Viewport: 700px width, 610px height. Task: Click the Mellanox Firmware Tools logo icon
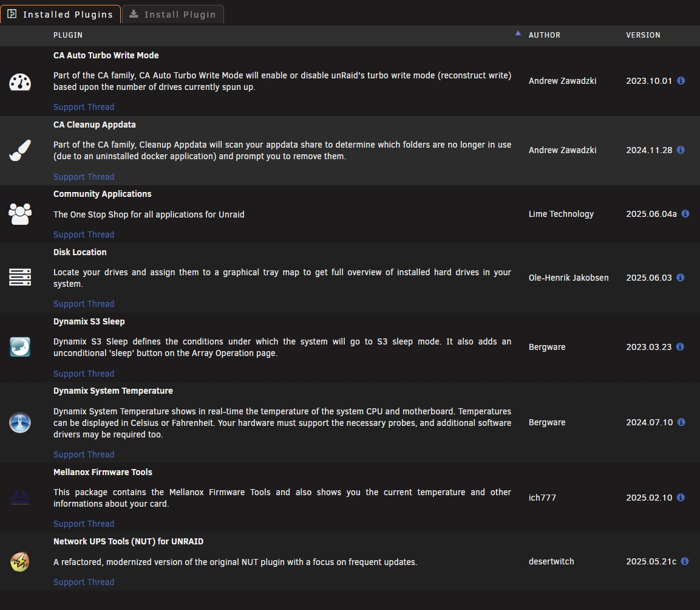[x=20, y=498]
